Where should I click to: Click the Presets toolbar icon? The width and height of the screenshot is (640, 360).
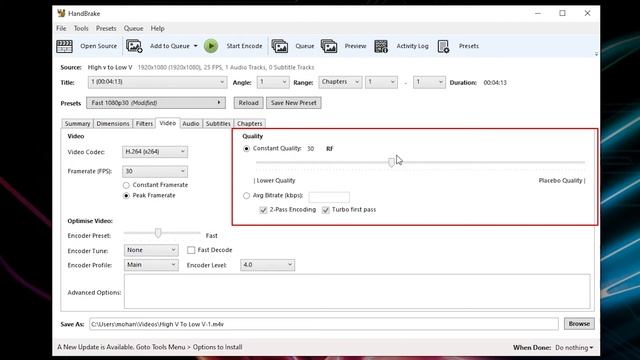443,46
